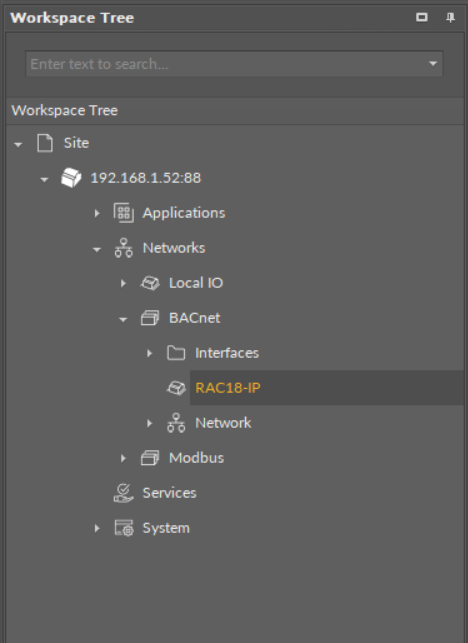468x643 pixels.
Task: Maximize the Workspace Tree panel window
Action: tap(422, 17)
